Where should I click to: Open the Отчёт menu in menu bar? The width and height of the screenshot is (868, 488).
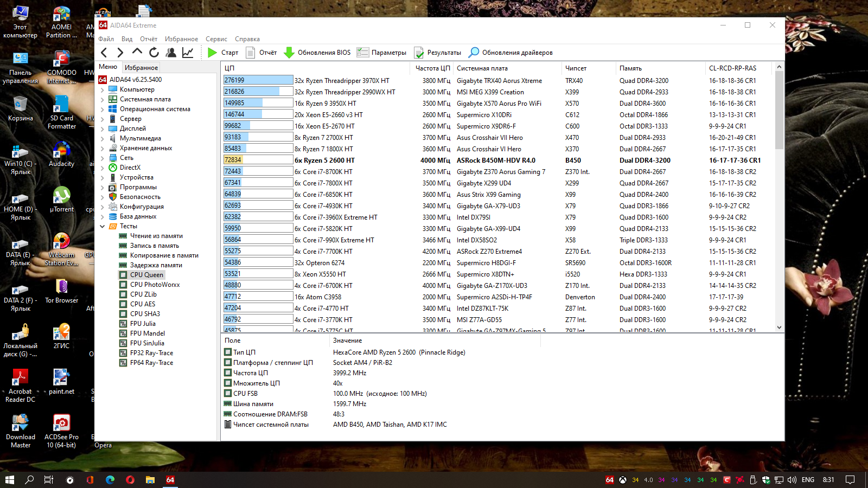(x=149, y=39)
